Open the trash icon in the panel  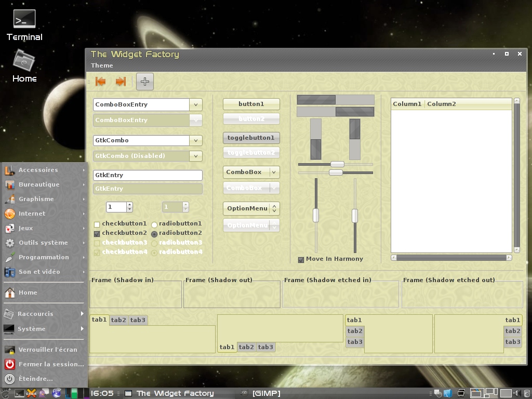(x=527, y=393)
